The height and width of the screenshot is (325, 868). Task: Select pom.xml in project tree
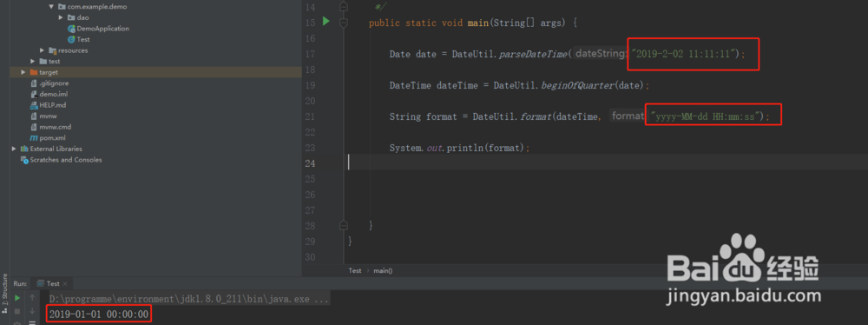[x=53, y=137]
